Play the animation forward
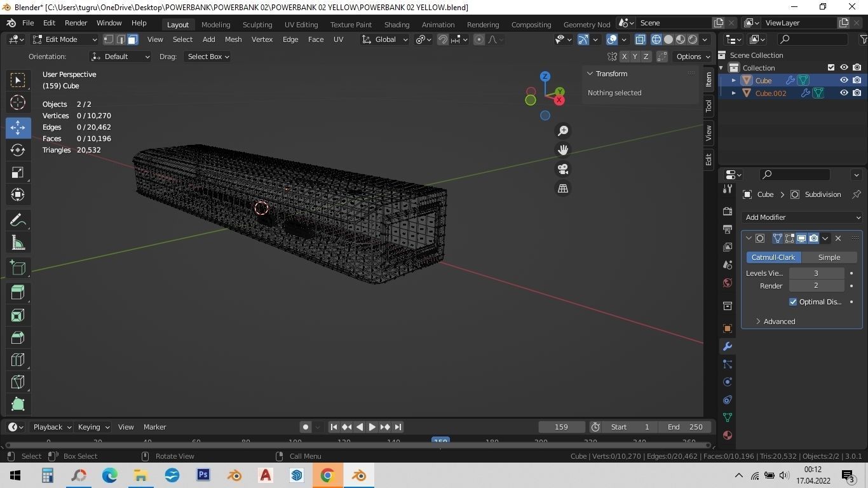 [372, 427]
